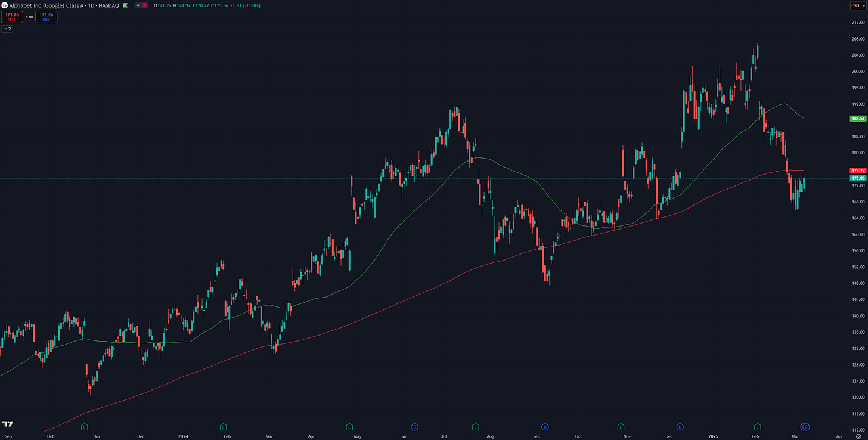Click the Google logo beside the symbol name
The height and width of the screenshot is (440, 868).
coord(4,5)
